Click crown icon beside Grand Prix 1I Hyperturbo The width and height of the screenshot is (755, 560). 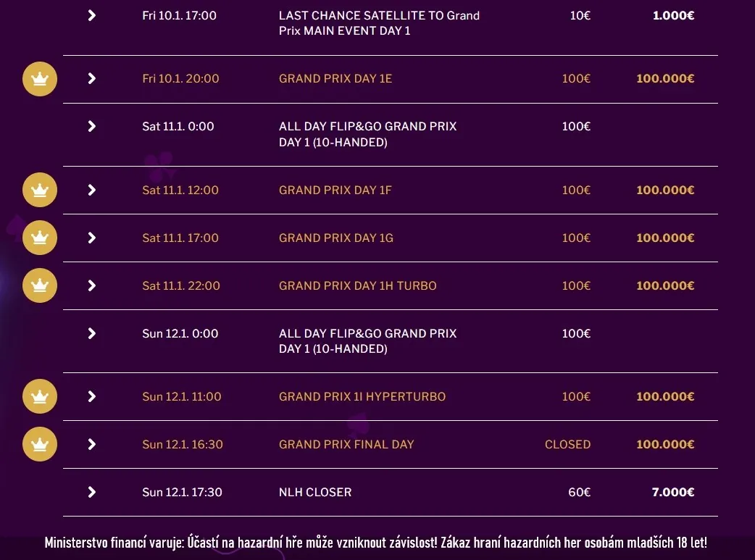(40, 396)
